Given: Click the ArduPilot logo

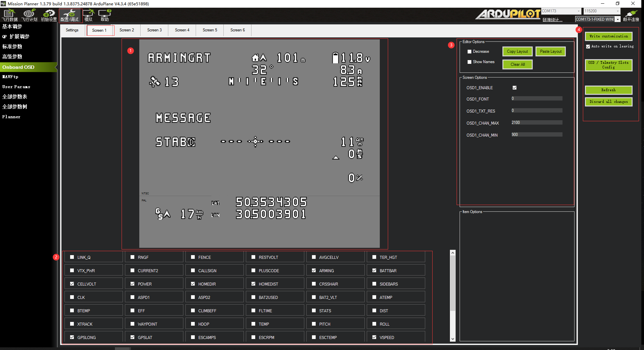Looking at the screenshot, I should tap(508, 14).
